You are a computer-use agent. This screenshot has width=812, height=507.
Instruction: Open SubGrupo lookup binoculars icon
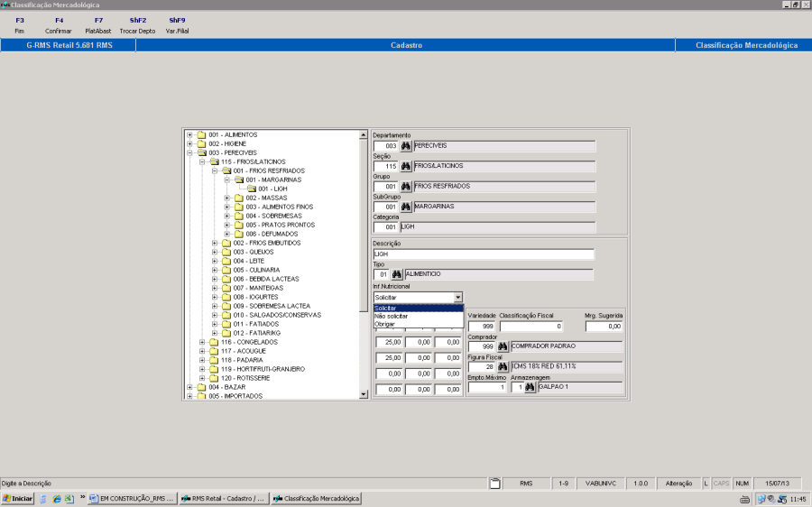(405, 207)
